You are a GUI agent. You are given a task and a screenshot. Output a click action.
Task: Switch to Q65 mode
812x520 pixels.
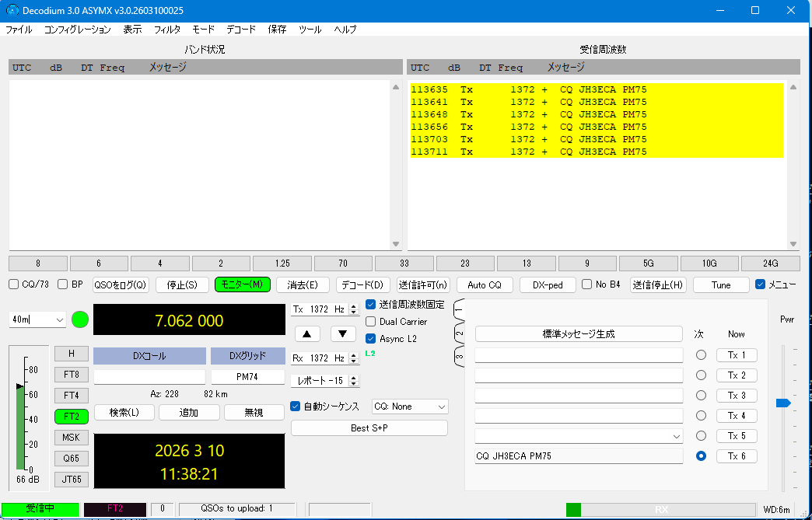pyautogui.click(x=72, y=459)
